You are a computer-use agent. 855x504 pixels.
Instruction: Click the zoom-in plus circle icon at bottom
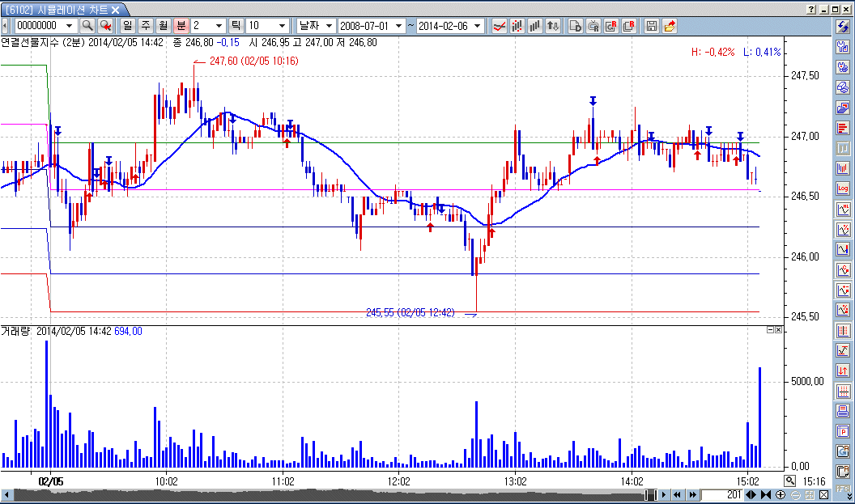click(781, 495)
